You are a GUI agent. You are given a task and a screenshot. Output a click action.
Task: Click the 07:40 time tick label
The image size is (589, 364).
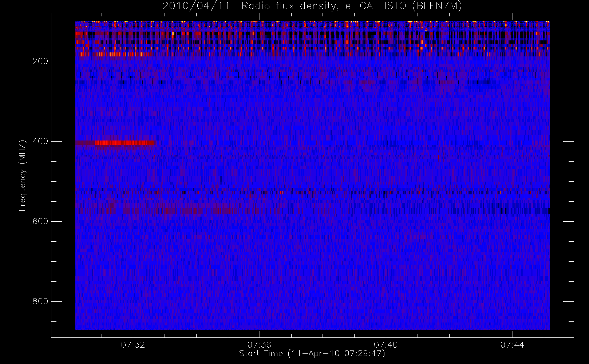(x=386, y=345)
